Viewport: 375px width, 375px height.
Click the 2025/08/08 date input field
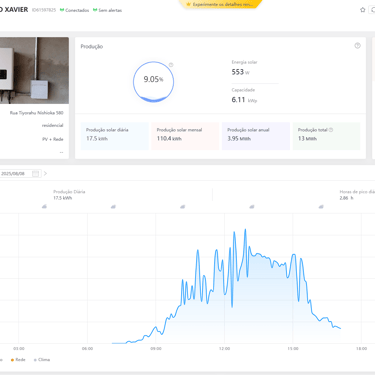coord(20,173)
